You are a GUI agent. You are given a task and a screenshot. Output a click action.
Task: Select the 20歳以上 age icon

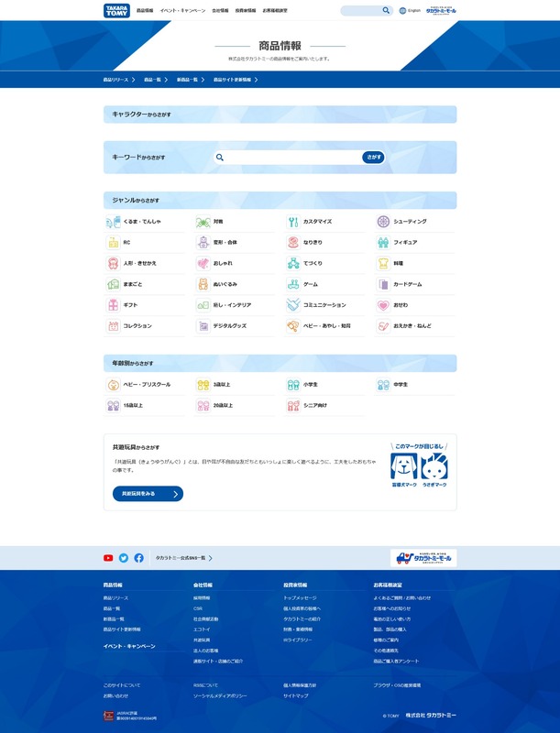(203, 406)
